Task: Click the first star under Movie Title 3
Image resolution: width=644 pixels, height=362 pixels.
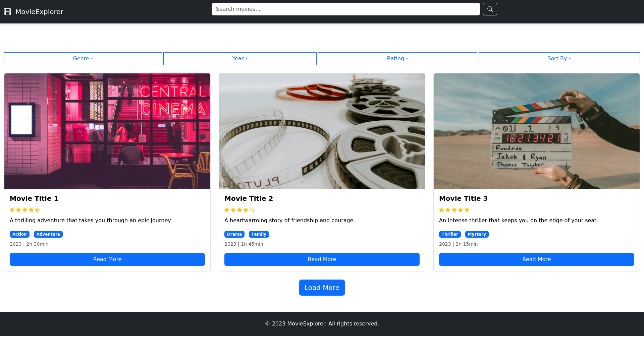Action: point(441,210)
